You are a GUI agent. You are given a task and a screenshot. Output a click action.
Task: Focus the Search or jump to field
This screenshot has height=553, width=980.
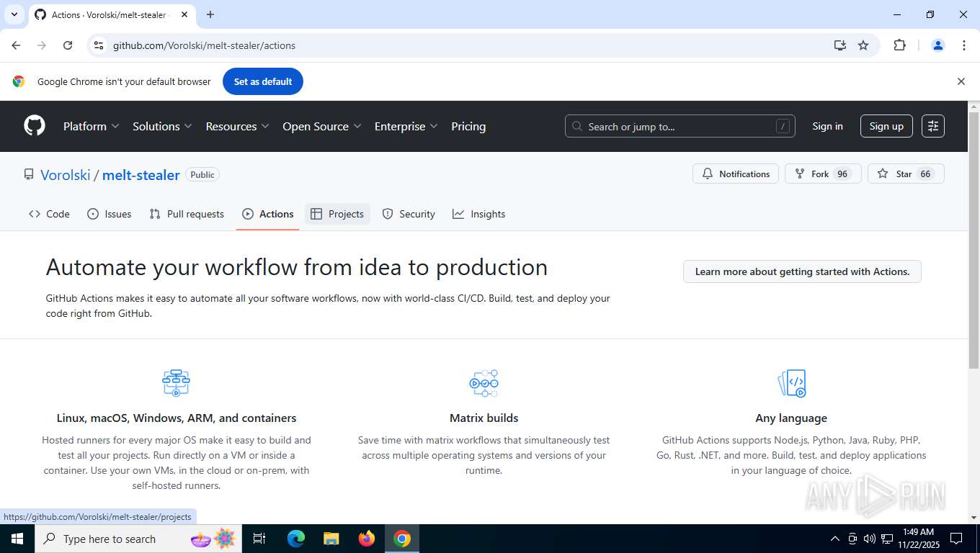click(x=680, y=126)
